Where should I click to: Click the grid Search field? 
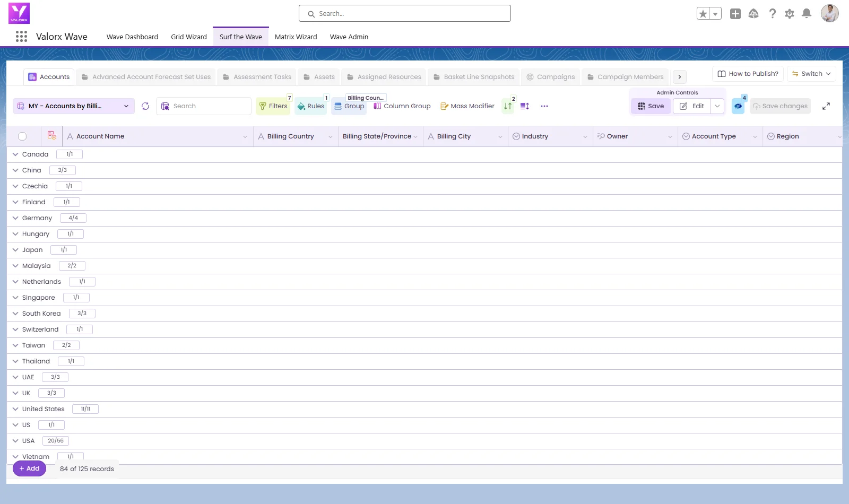[204, 106]
